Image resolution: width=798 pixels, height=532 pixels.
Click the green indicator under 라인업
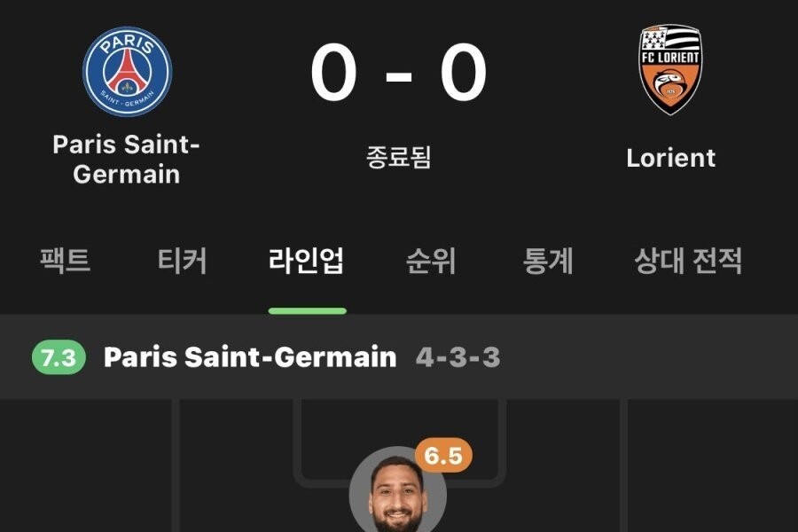click(308, 310)
